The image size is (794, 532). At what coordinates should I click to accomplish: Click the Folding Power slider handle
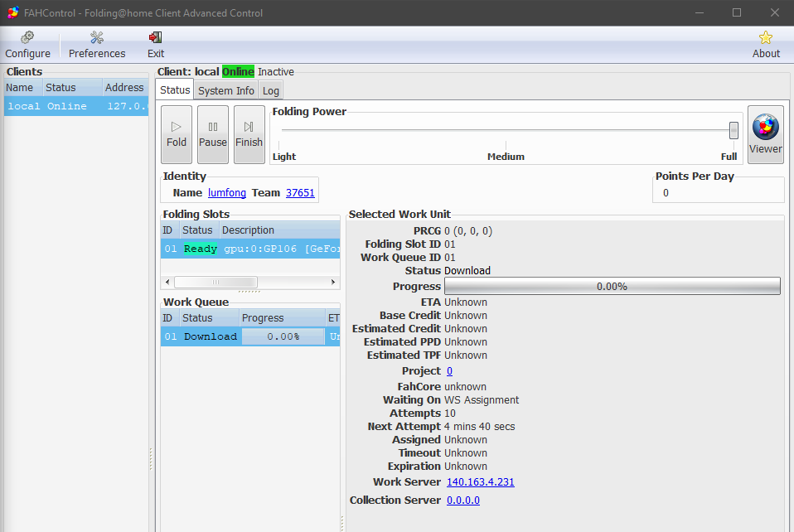tap(733, 130)
